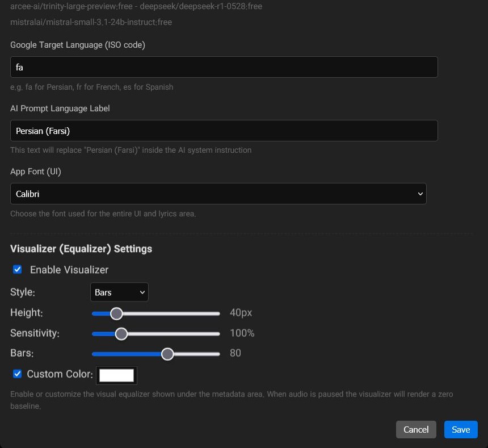Image resolution: width=488 pixels, height=448 pixels.
Task: Open the white custom color swatch
Action: pos(116,375)
